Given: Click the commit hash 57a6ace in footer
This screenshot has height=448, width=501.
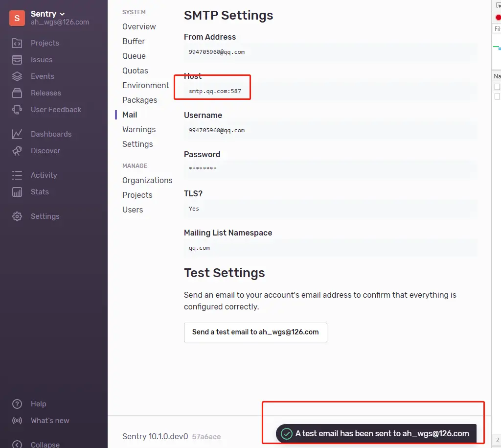Looking at the screenshot, I should [206, 437].
